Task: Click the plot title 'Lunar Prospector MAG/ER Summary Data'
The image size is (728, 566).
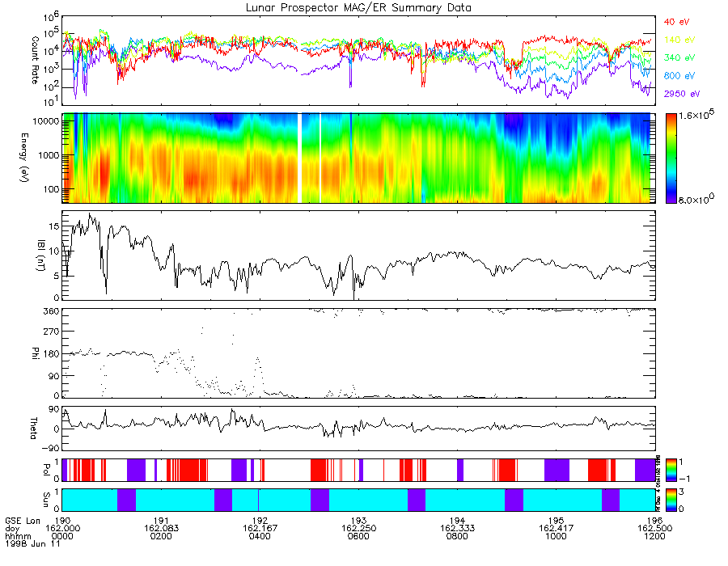Action: pos(358,8)
